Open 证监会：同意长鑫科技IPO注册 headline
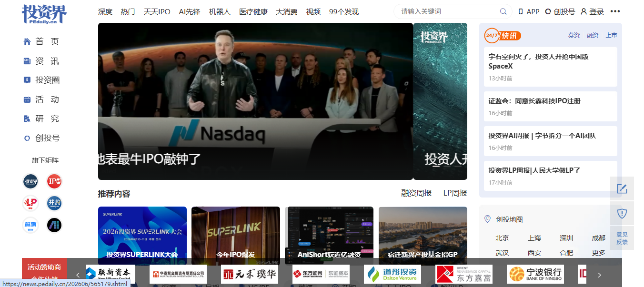 534,101
